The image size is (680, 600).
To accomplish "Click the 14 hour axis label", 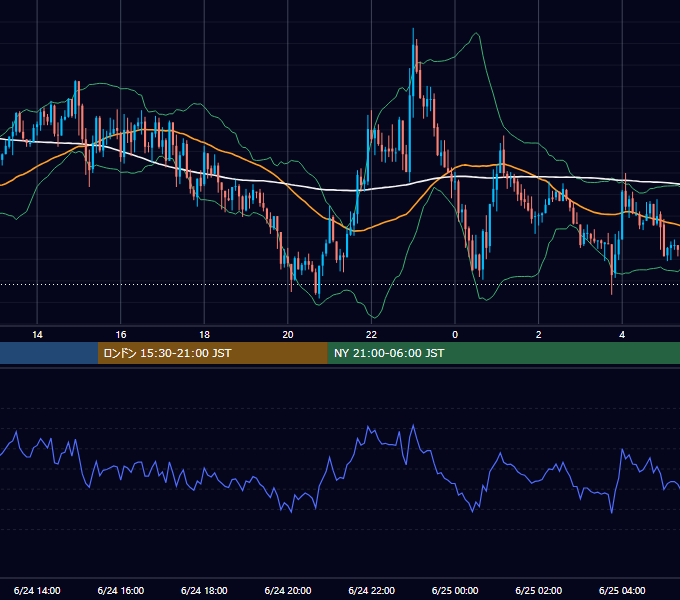I will (37, 335).
